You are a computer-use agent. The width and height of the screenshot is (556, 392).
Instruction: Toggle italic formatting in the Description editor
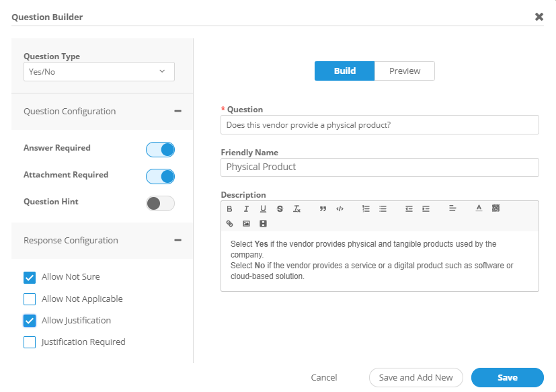246,209
